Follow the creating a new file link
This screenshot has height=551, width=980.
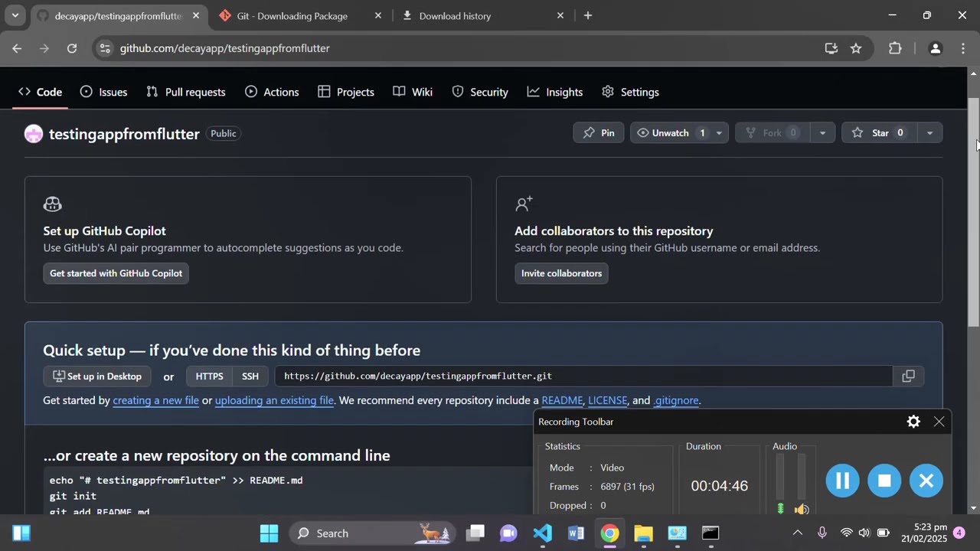[155, 400]
